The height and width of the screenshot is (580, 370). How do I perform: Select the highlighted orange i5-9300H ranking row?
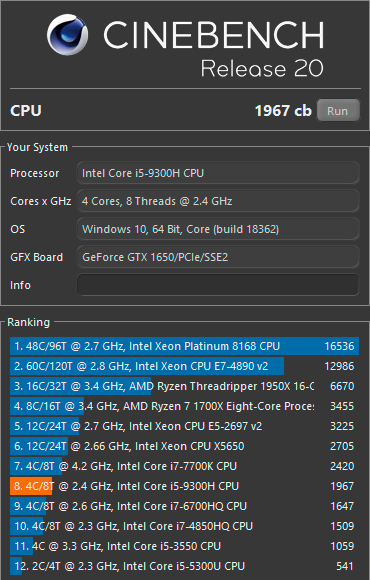tap(184, 486)
